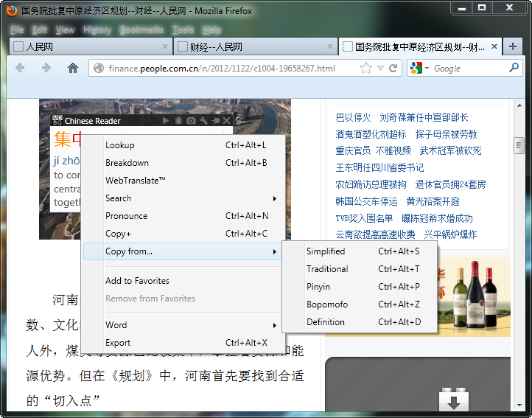
Task: Select Lookup in context menu
Action: 183,145
